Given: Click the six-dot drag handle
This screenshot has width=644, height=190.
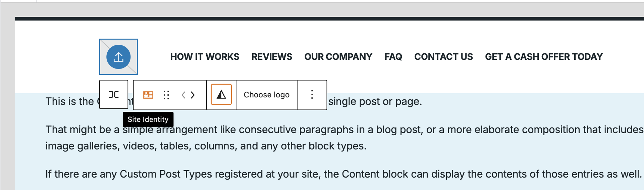Looking at the screenshot, I should pos(166,95).
